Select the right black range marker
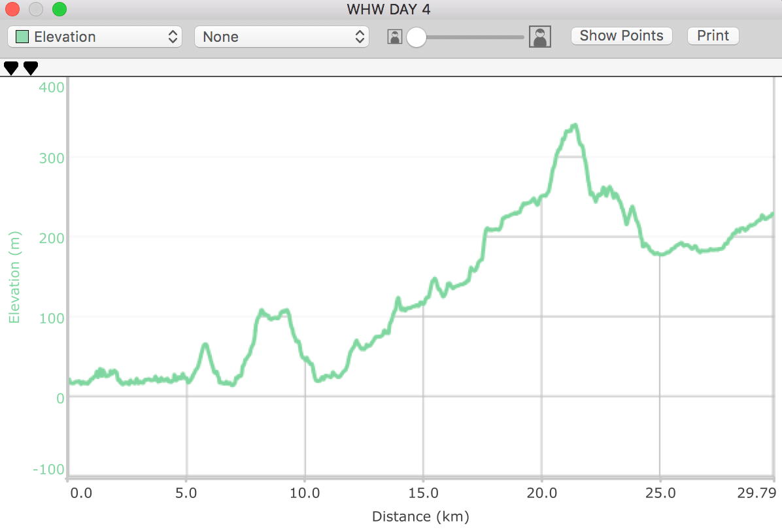The image size is (782, 532). (x=31, y=68)
